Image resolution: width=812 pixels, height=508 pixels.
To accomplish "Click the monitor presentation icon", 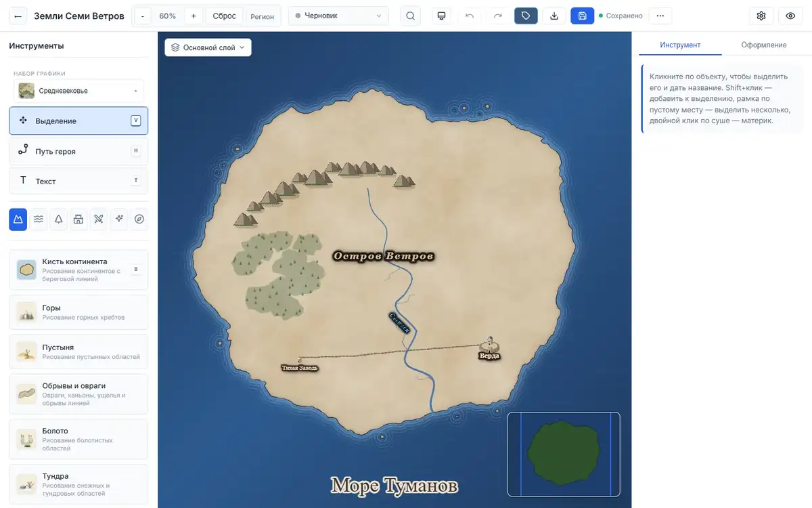I will click(442, 16).
